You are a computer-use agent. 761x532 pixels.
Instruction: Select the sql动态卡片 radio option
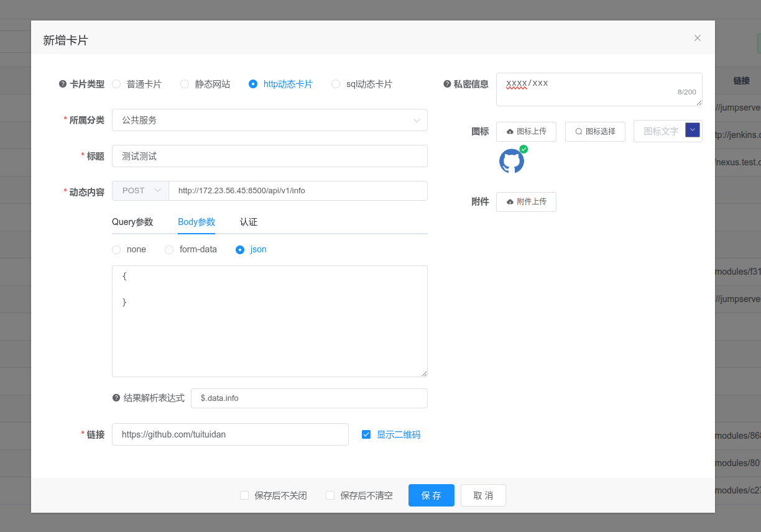point(336,85)
